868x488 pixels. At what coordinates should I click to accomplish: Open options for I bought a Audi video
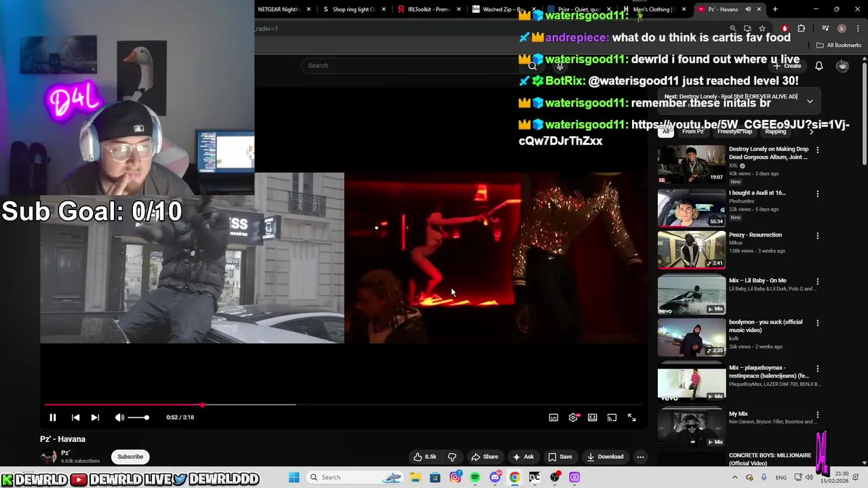(x=817, y=194)
